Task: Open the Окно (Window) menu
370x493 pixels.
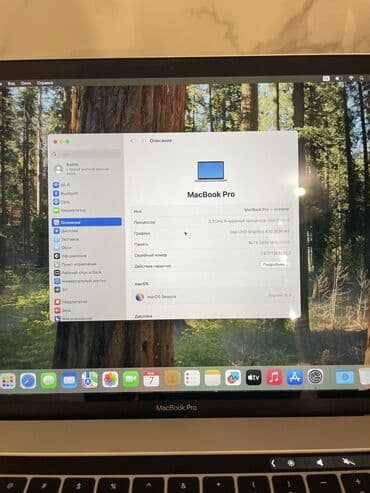Action: point(26,83)
